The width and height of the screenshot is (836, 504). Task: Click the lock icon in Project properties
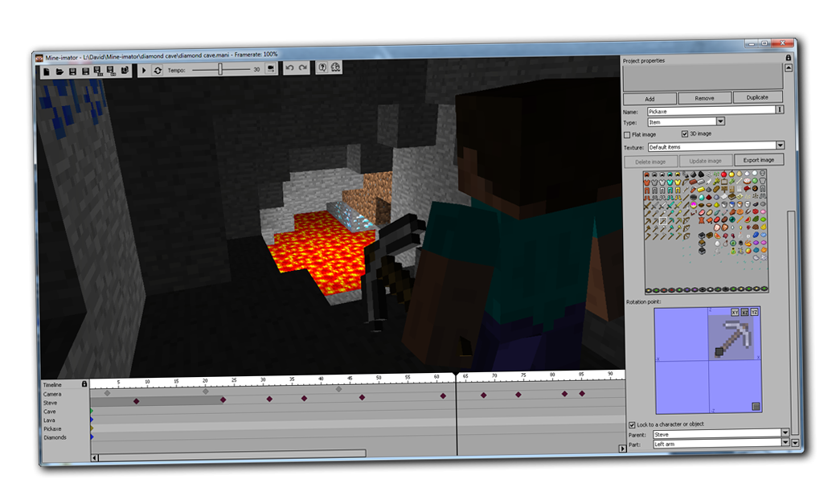click(x=788, y=58)
